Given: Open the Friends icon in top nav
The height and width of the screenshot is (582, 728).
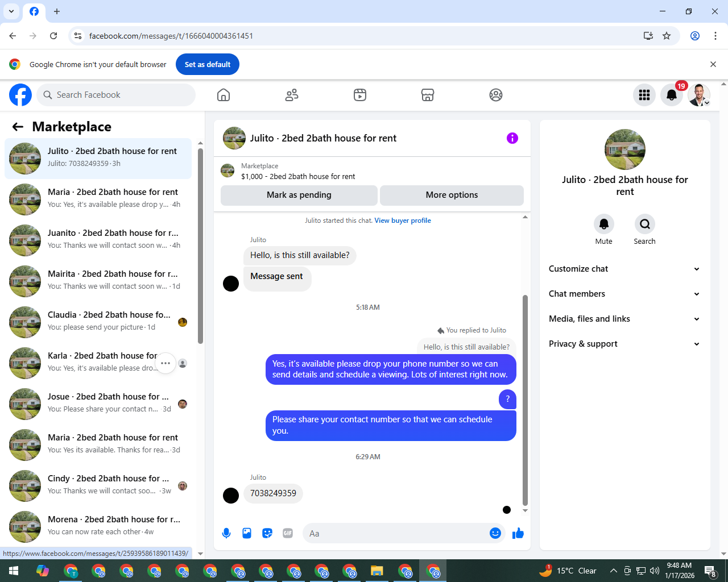Looking at the screenshot, I should coord(292,95).
